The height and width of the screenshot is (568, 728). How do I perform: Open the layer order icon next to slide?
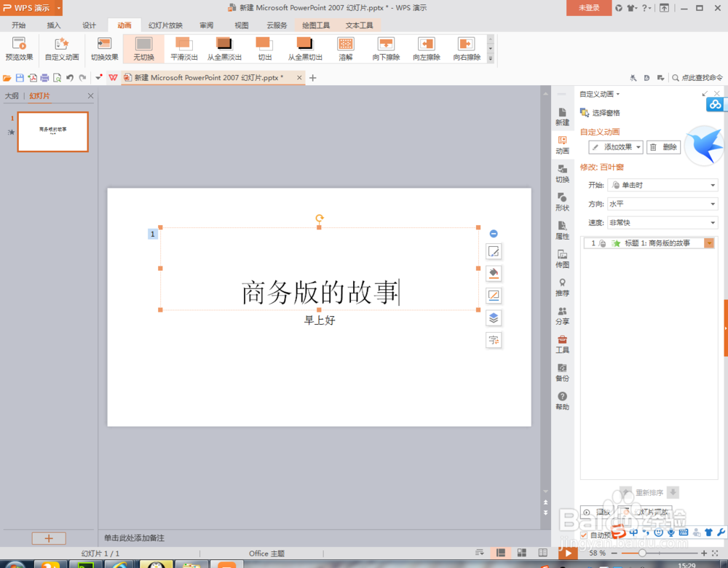tap(494, 317)
